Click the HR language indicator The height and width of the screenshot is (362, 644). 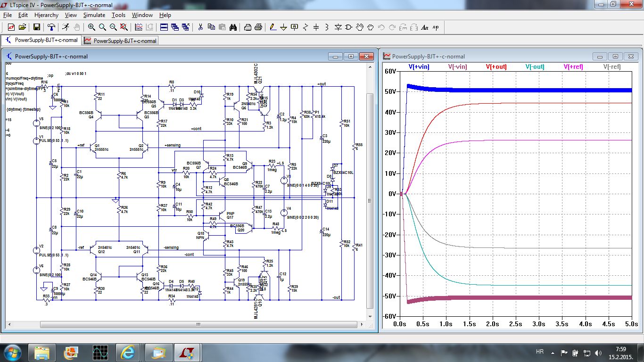540,352
